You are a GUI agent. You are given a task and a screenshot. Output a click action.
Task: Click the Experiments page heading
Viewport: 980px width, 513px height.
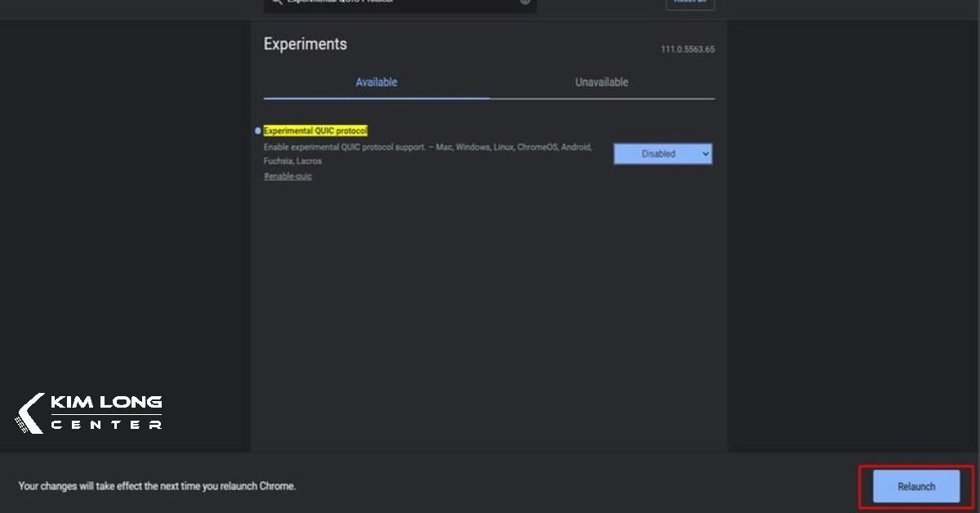pyautogui.click(x=305, y=44)
